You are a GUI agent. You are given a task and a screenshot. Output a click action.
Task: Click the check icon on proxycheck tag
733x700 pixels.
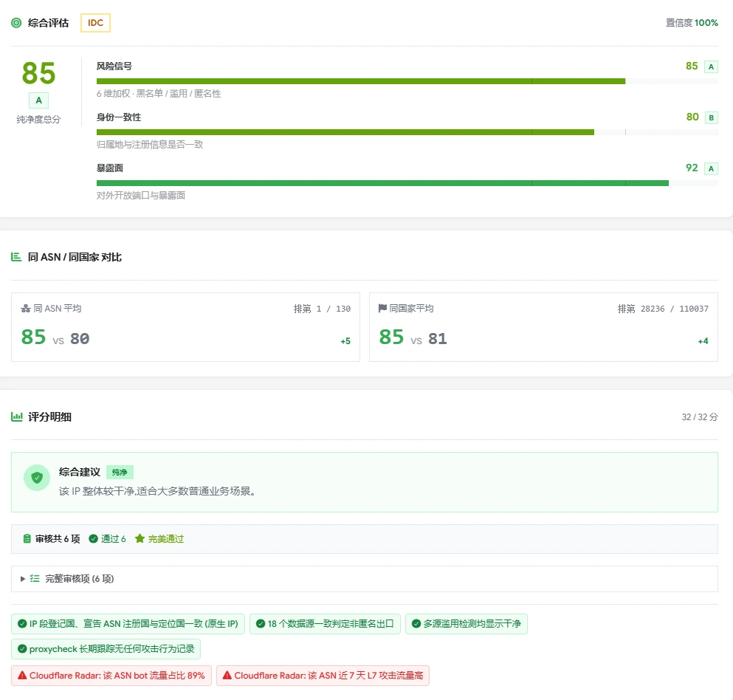pos(22,648)
